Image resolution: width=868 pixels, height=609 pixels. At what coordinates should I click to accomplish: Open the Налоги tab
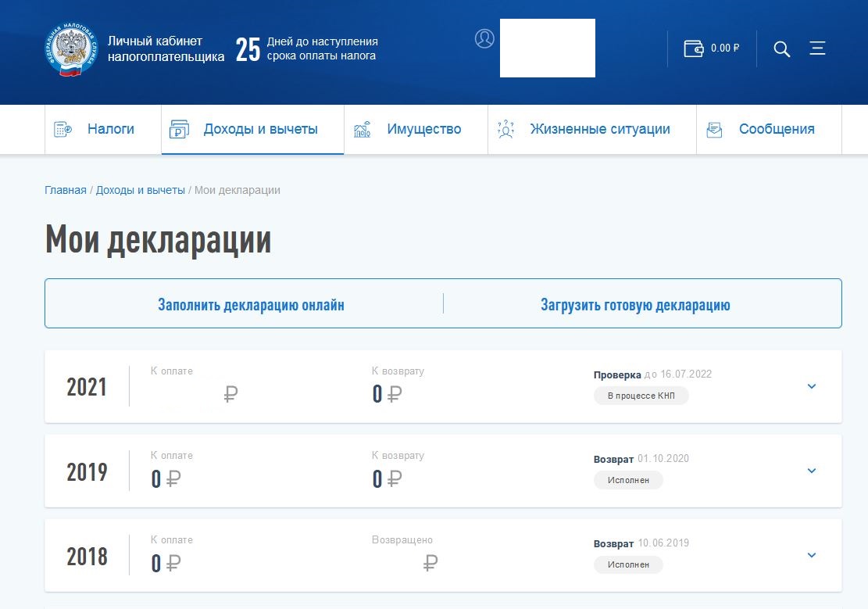pos(103,129)
